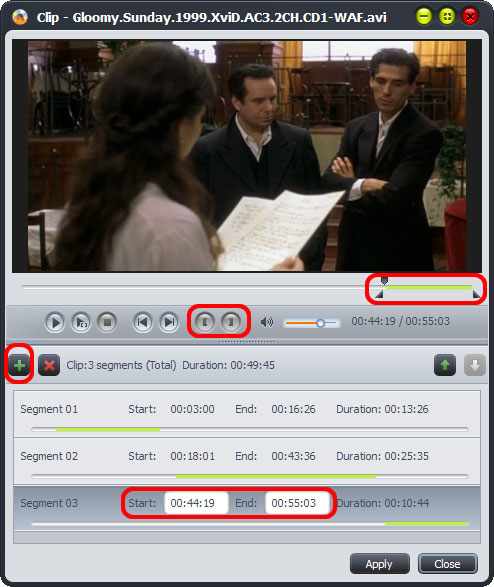
Task: Maximize the Clip window
Action: (447, 16)
